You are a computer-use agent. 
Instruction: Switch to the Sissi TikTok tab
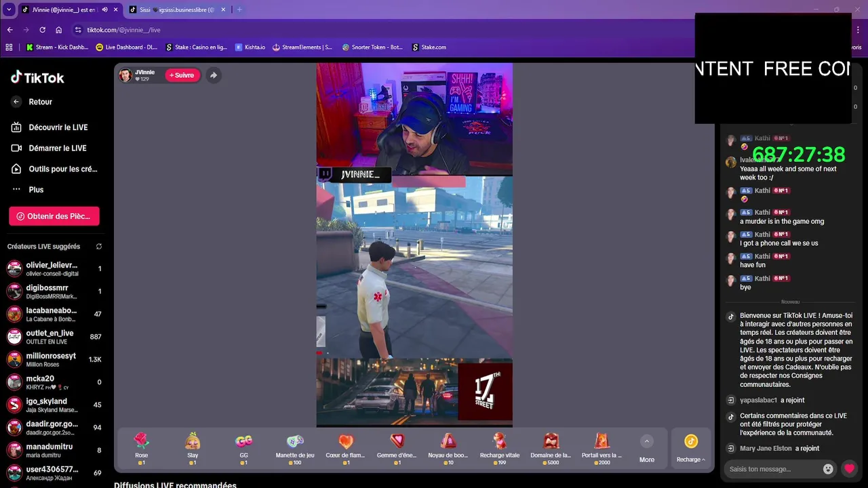178,10
